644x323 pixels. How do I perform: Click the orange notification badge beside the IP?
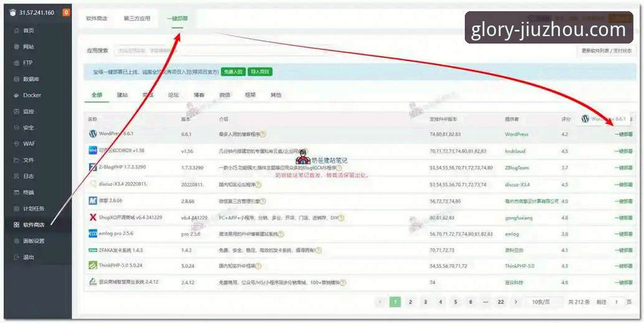click(66, 12)
